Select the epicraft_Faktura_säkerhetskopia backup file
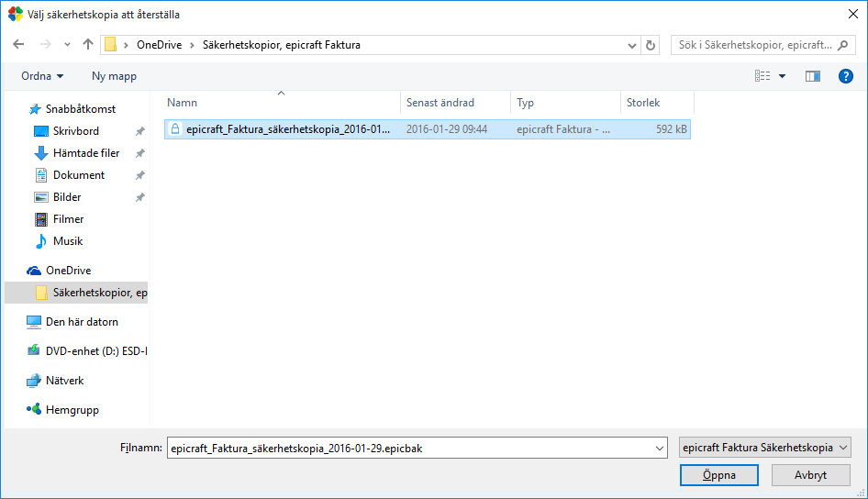 tap(428, 129)
